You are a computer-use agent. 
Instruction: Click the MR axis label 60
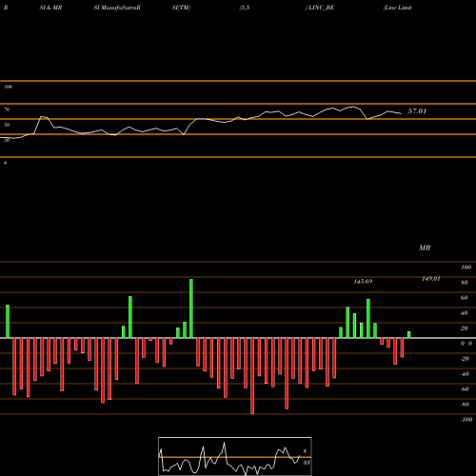464,298
